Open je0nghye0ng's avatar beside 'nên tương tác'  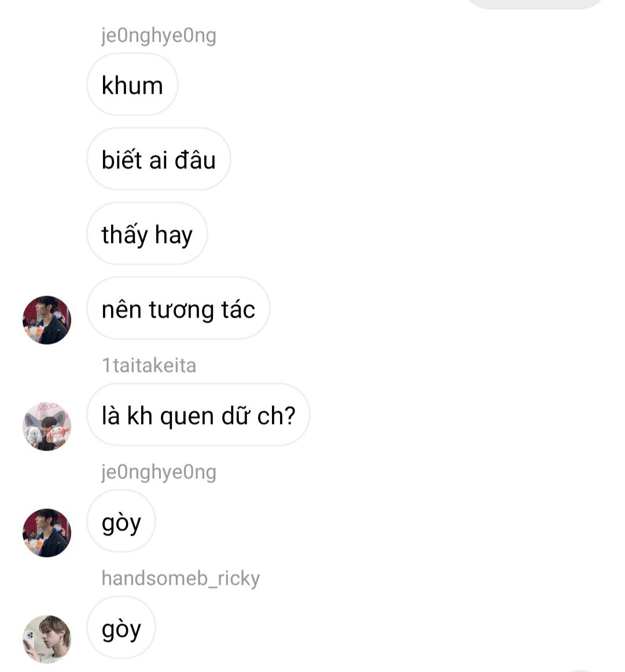tap(47, 320)
